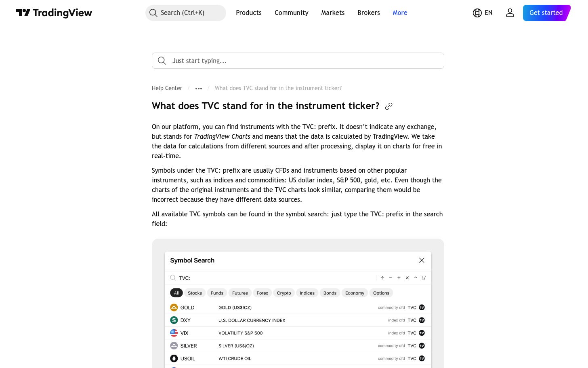Click the VIX flag icon
The width and height of the screenshot is (588, 368).
click(x=174, y=333)
